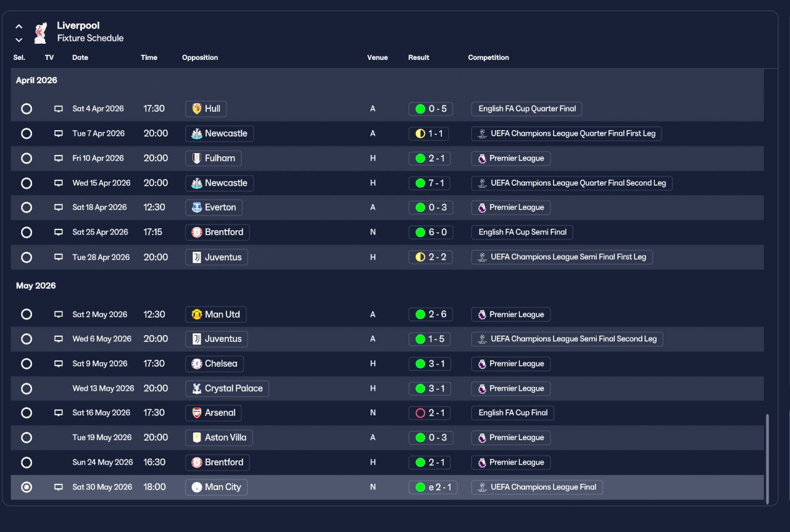Open English FA Cup Final competition link
Viewport: 790px width, 532px height.
(512, 413)
